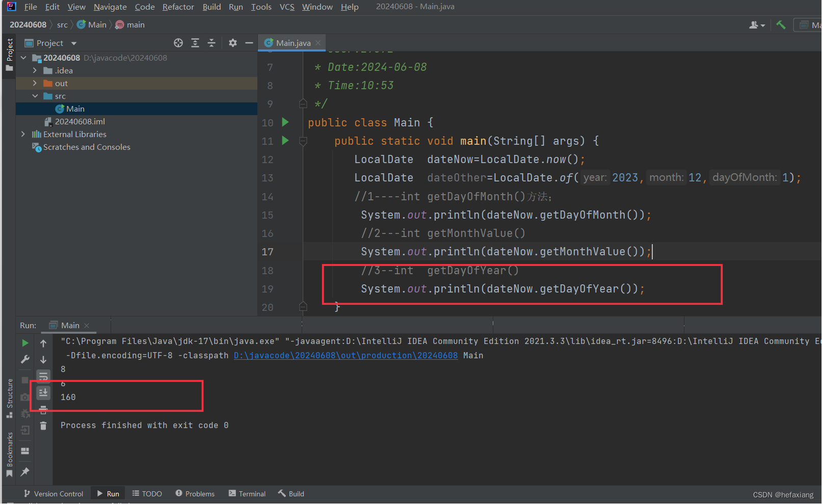Image resolution: width=822 pixels, height=504 pixels.
Task: Close the Main run tab
Action: [87, 325]
